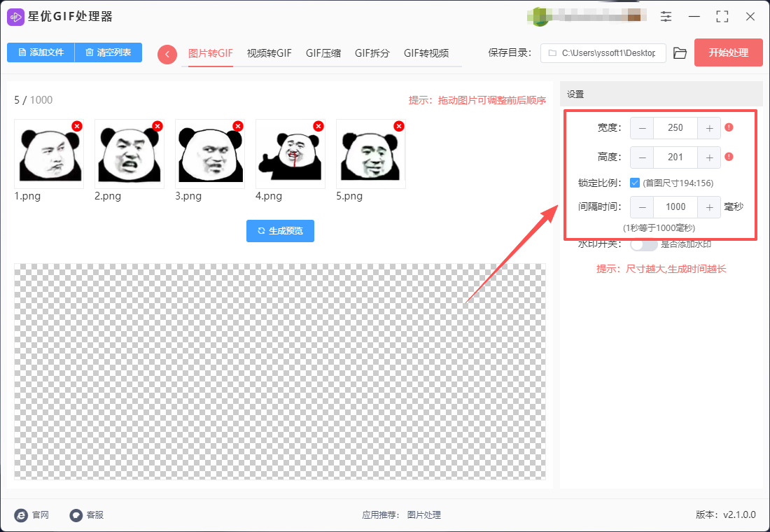Click the 拖动图片可调整前后顺序 tip text
This screenshot has width=770, height=532.
point(491,100)
